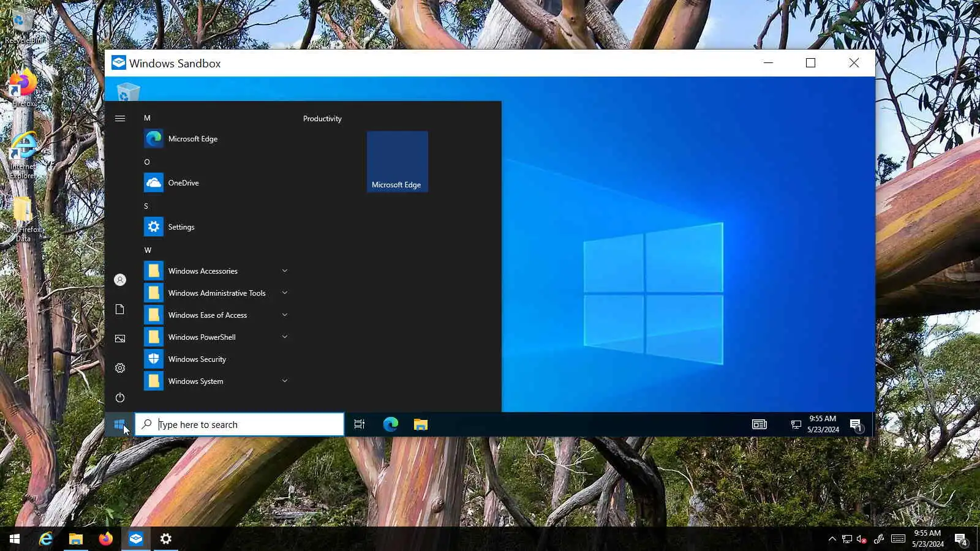
Task: Select the Recycle Bin on the sandbox desktop
Action: click(128, 92)
